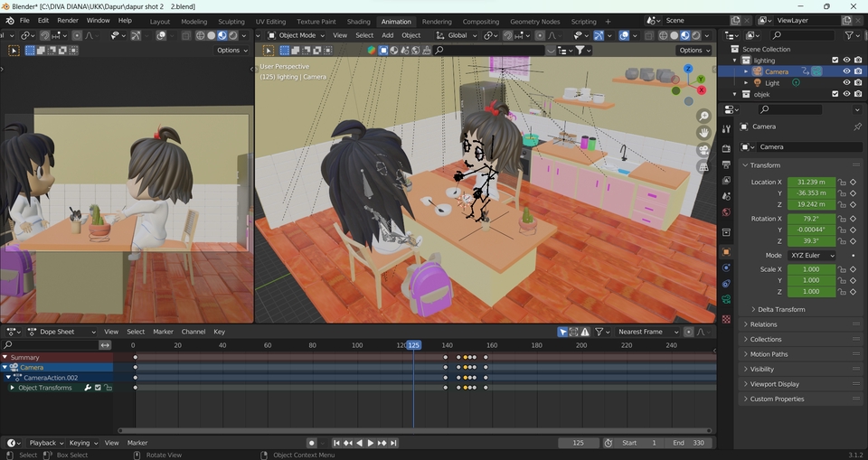The height and width of the screenshot is (460, 868).
Task: Open right viewport Options button
Action: pos(693,51)
